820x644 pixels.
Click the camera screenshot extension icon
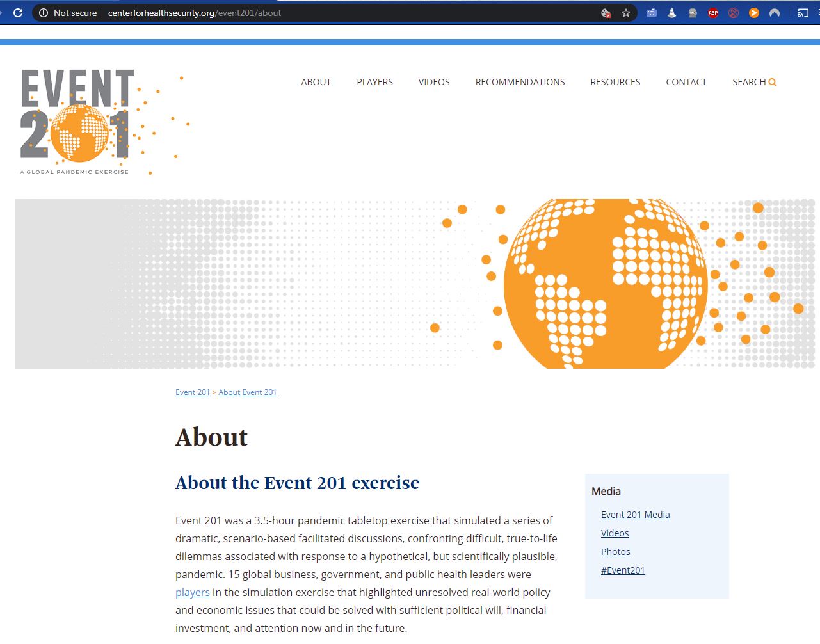652,13
